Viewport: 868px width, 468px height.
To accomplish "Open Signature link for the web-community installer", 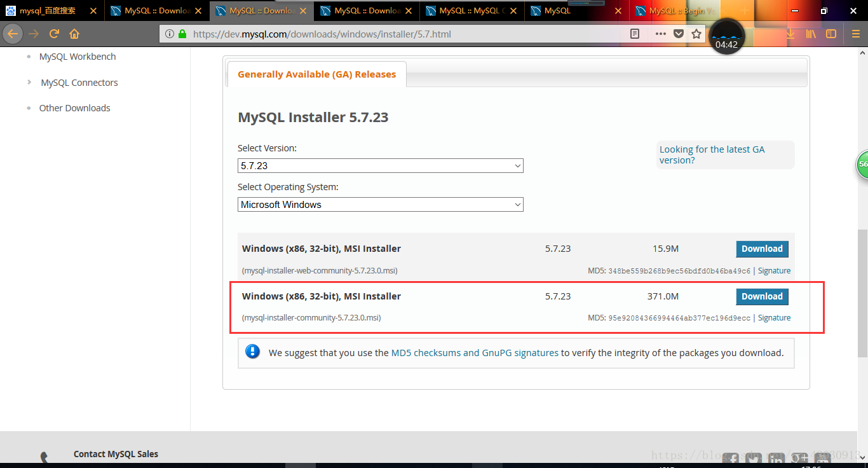I will (x=774, y=270).
